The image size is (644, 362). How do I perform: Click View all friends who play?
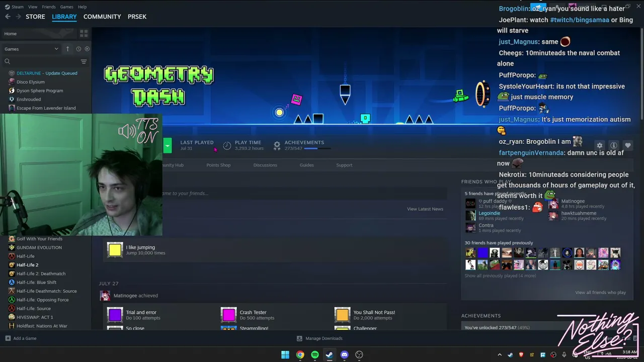[x=601, y=293]
